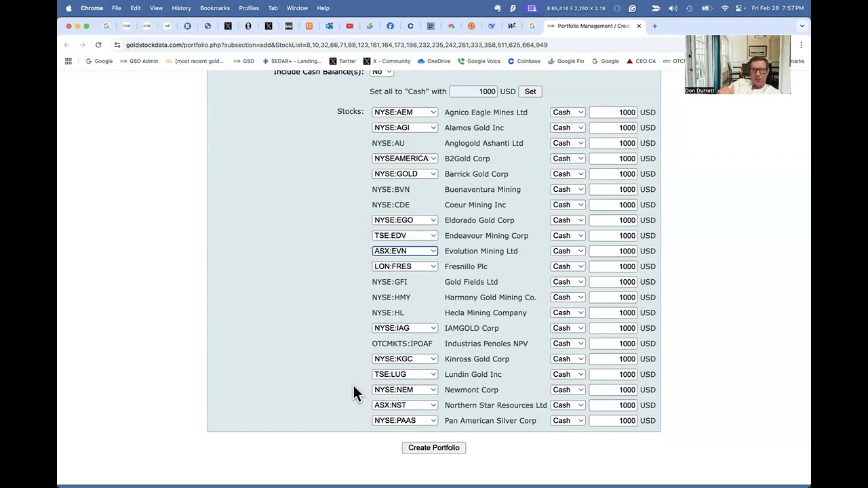868x488 pixels.
Task: Open the Google Voice bookmark
Action: 479,61
